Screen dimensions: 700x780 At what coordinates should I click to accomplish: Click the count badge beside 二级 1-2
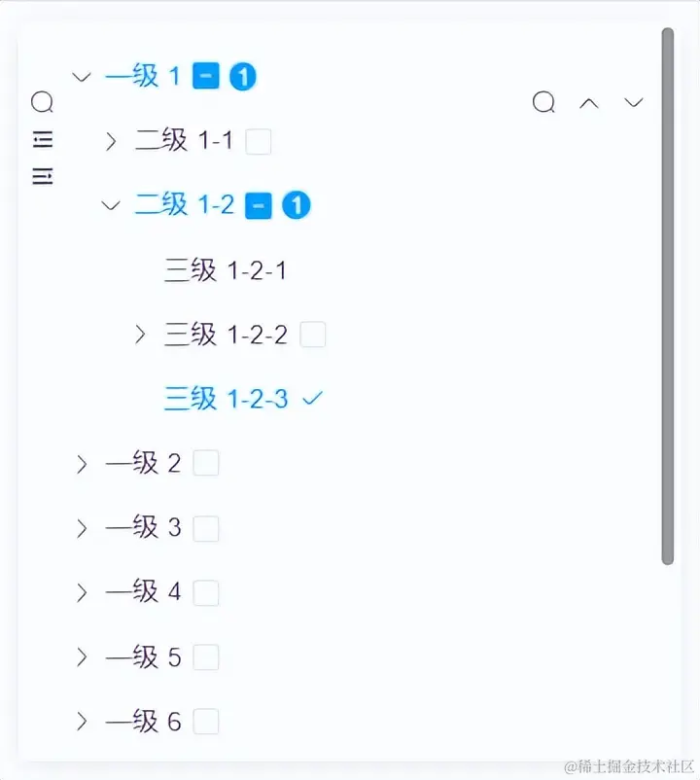coord(297,205)
